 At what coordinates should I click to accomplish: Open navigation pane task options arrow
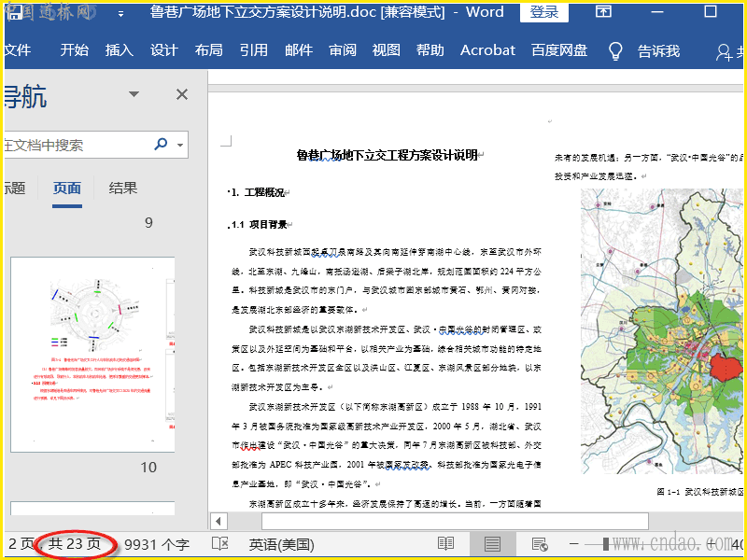pyautogui.click(x=134, y=94)
